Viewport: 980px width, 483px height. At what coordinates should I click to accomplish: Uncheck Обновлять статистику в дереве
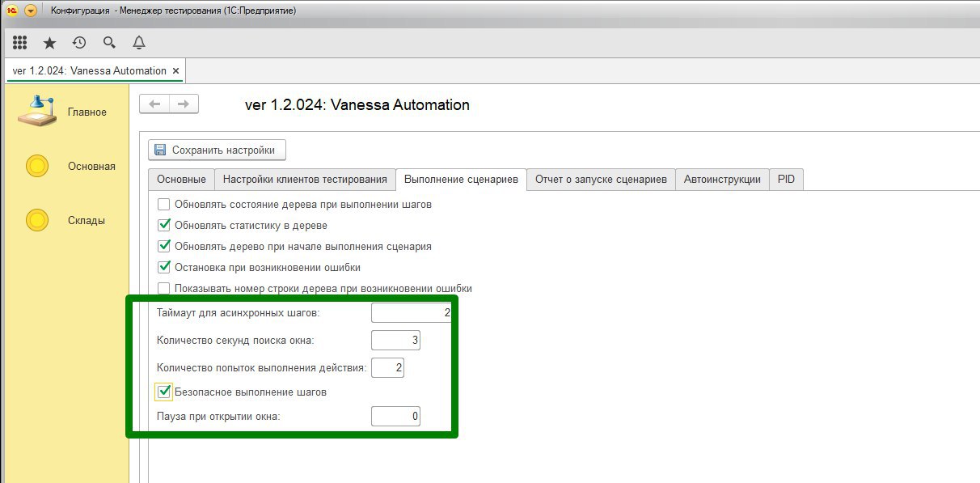point(164,225)
